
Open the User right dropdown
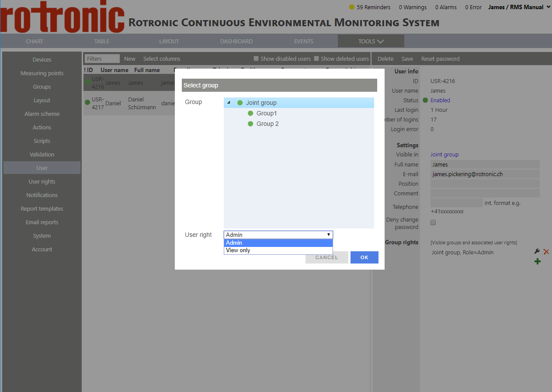[x=278, y=235]
